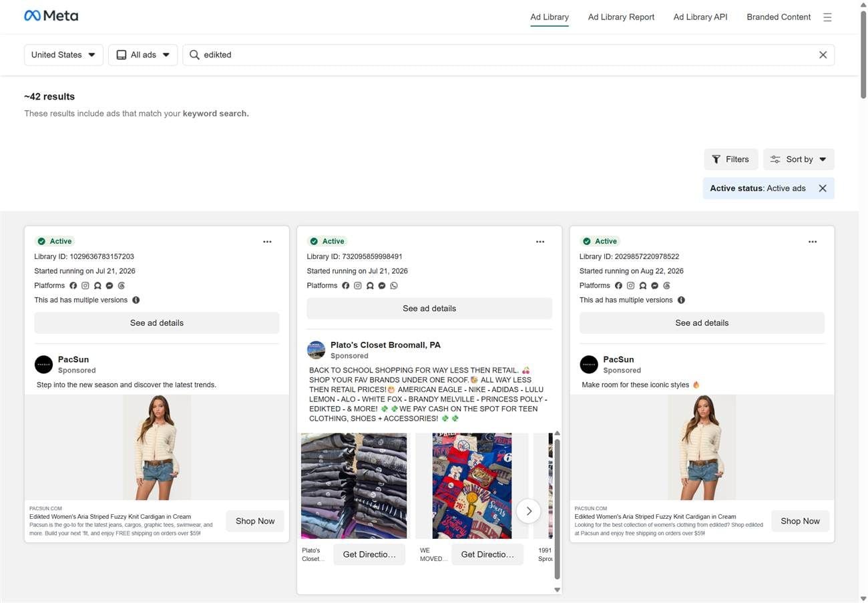Click Shop Now on ad 1029636783157203
Screen dimensions: 868x603
(x=255, y=522)
